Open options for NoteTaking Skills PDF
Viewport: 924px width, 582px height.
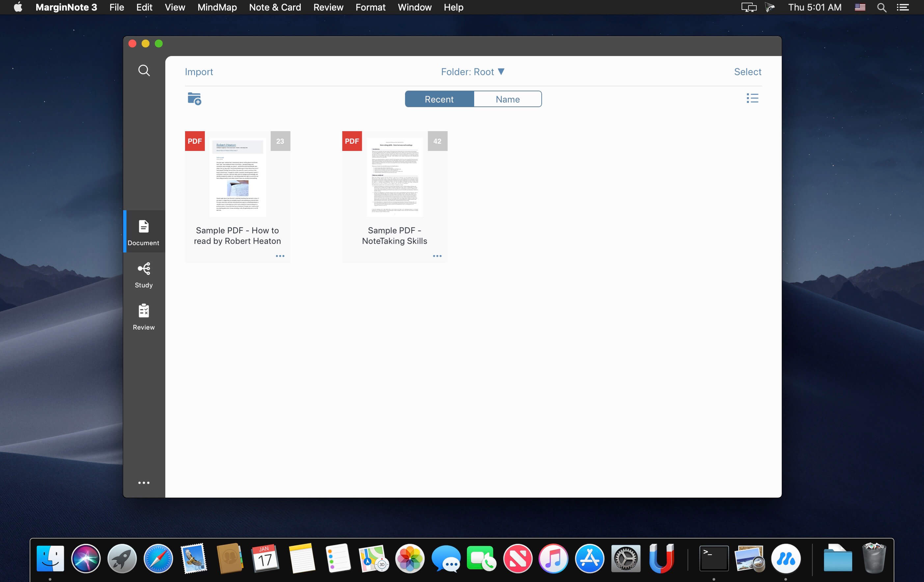click(x=437, y=256)
